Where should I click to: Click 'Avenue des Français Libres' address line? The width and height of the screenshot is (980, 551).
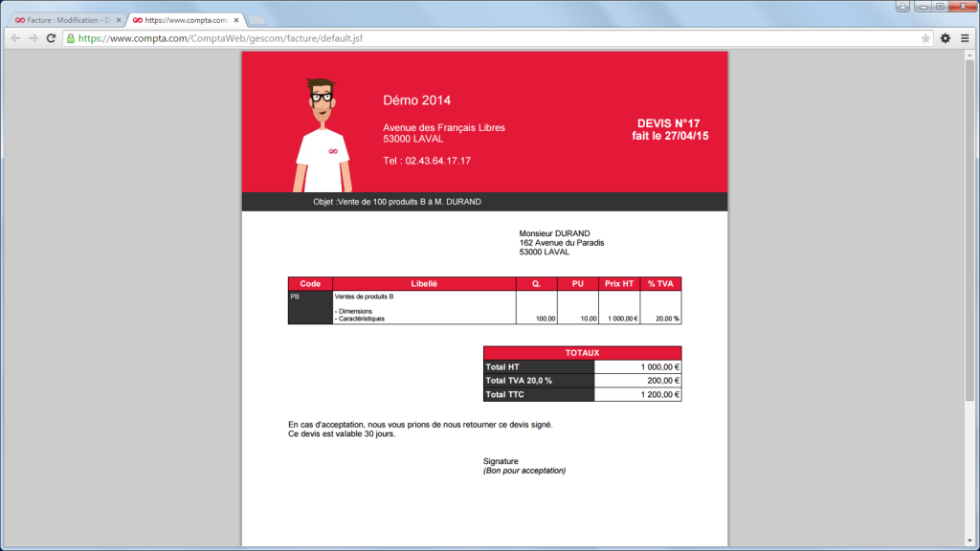(444, 127)
